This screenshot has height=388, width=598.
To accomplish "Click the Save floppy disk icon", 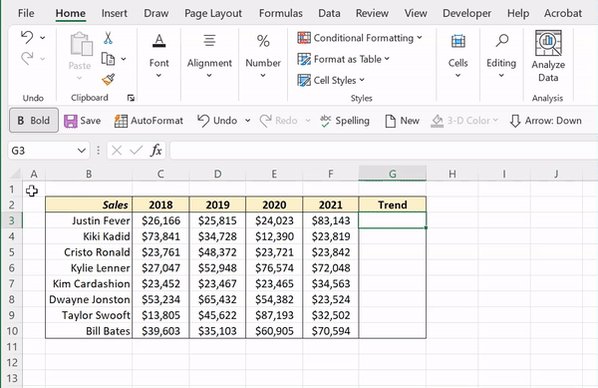I will tap(71, 121).
